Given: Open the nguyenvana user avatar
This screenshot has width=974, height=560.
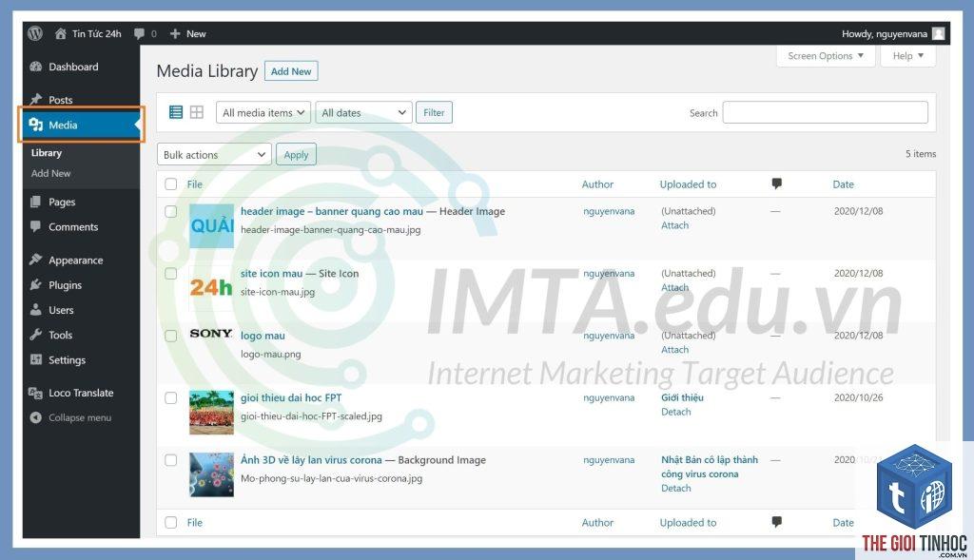Looking at the screenshot, I should coord(939,33).
